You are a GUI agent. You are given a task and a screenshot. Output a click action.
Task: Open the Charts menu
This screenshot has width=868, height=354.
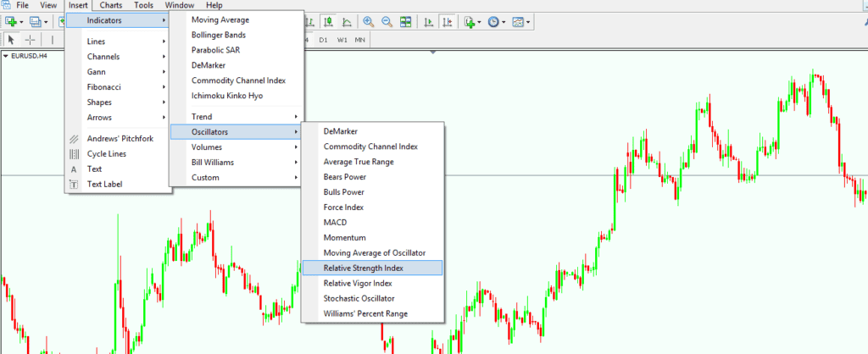pos(110,5)
